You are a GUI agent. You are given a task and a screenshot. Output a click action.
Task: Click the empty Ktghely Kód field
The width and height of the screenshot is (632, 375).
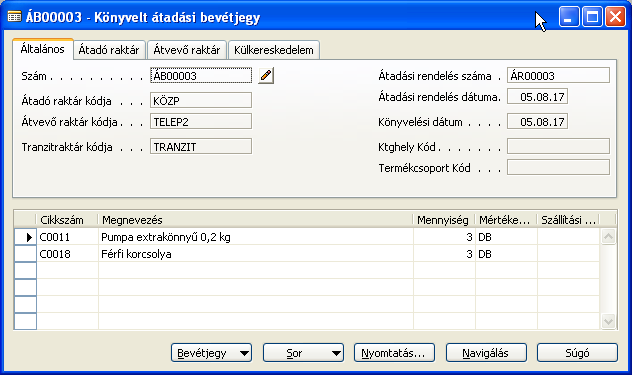point(558,146)
